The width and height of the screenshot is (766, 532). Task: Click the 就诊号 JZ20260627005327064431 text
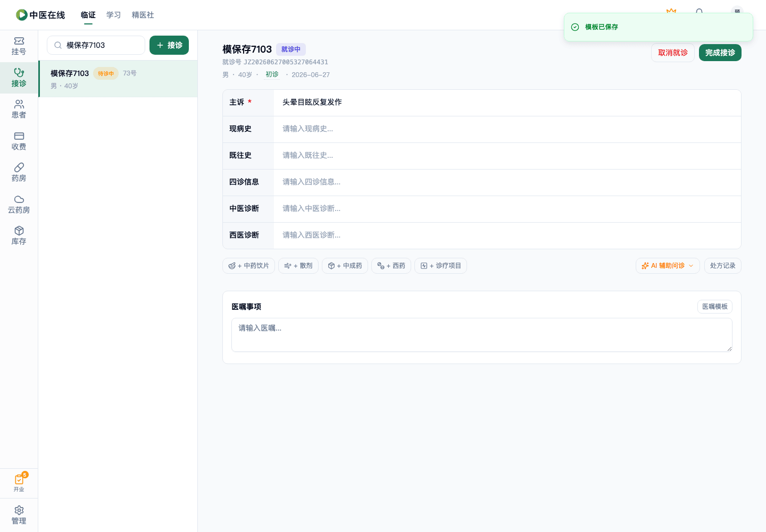[x=275, y=62]
